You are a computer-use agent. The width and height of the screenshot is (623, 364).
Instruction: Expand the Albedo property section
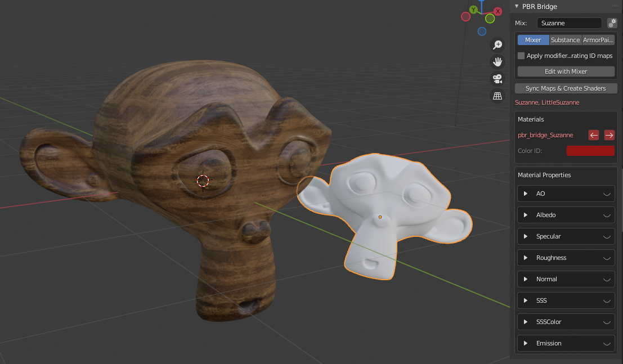pyautogui.click(x=526, y=215)
